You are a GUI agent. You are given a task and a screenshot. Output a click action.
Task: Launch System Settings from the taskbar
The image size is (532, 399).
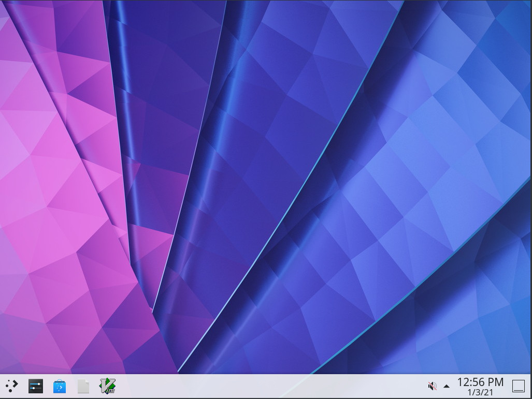[x=35, y=385]
